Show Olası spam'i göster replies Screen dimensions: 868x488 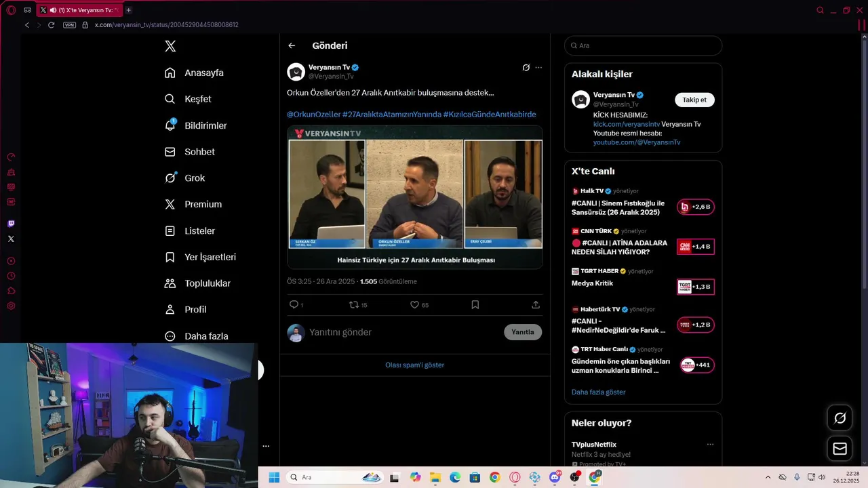coord(415,365)
